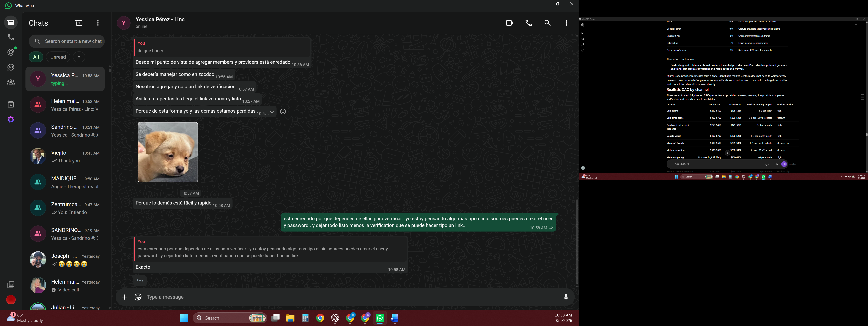Focus the 'Search or start a new chat' box
Viewport: 868px width, 326px height.
point(67,41)
